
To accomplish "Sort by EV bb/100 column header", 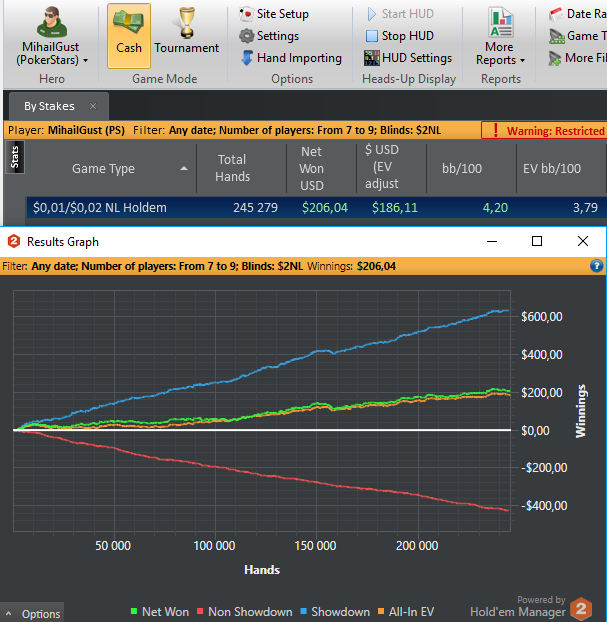I will 561,168.
